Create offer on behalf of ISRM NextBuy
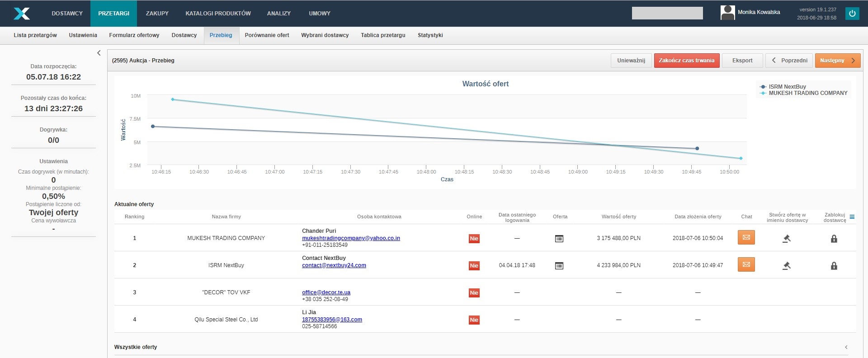Image resolution: width=868 pixels, height=358 pixels. [x=787, y=266]
